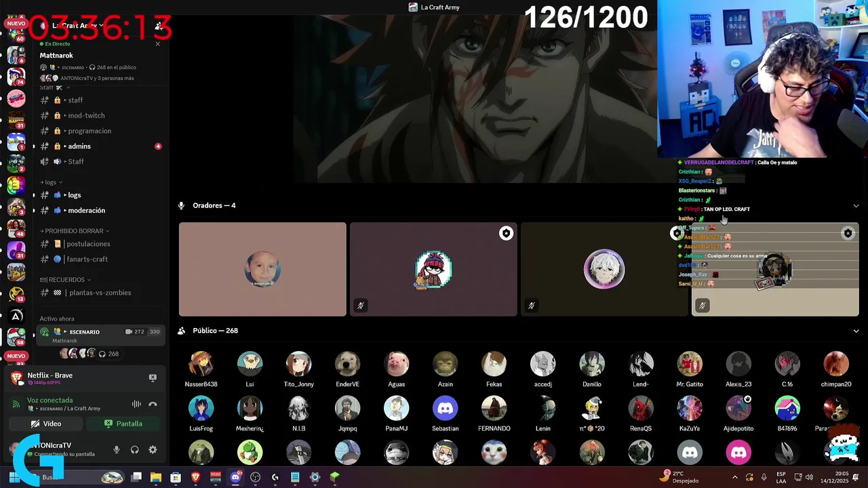Screen dimensions: 868x488
Task: Open audience member Alexis_23 avatar
Action: 738,364
